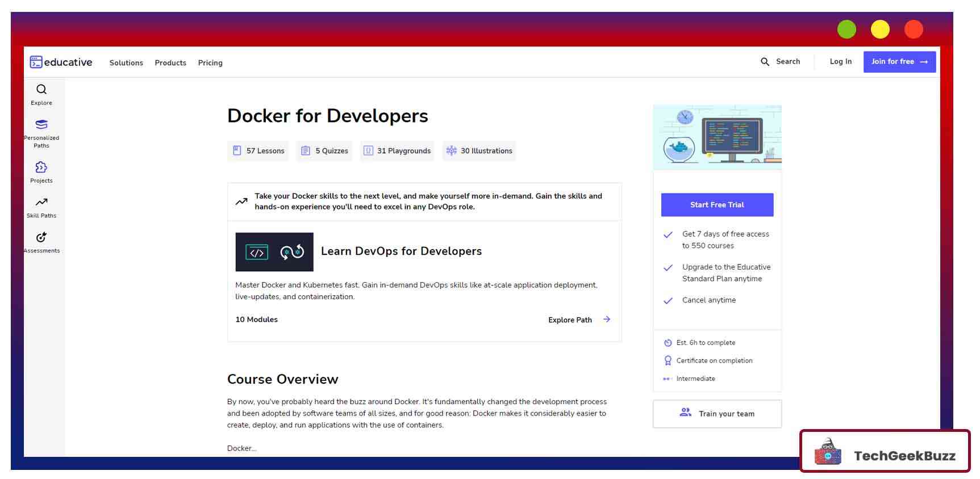Select the 57 Lessons badge

pyautogui.click(x=258, y=151)
